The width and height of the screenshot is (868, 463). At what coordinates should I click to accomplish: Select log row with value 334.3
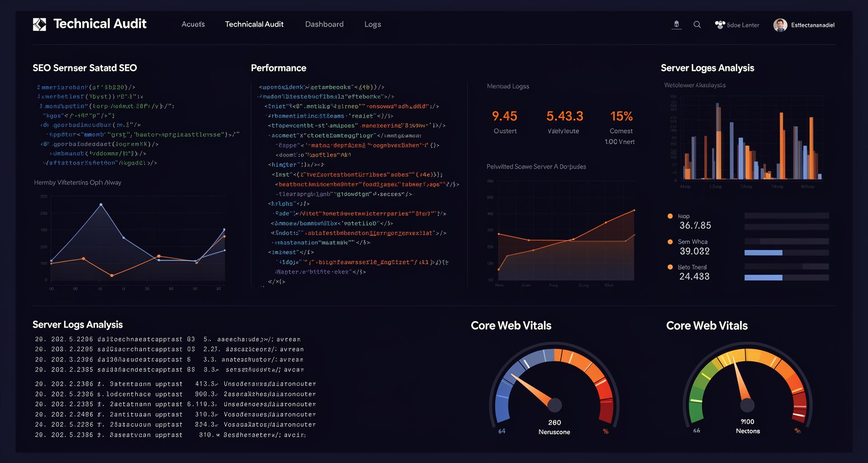click(175, 425)
